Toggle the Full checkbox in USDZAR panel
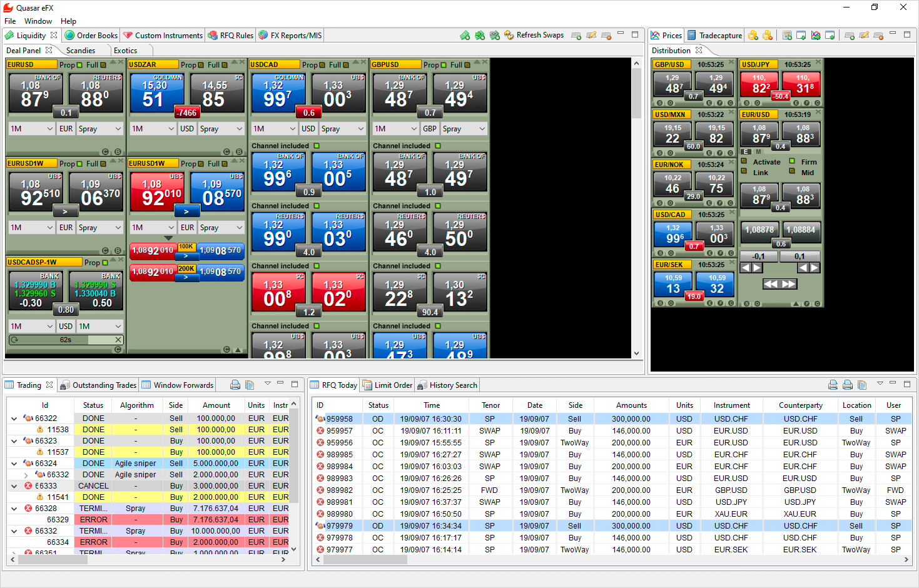 click(225, 65)
